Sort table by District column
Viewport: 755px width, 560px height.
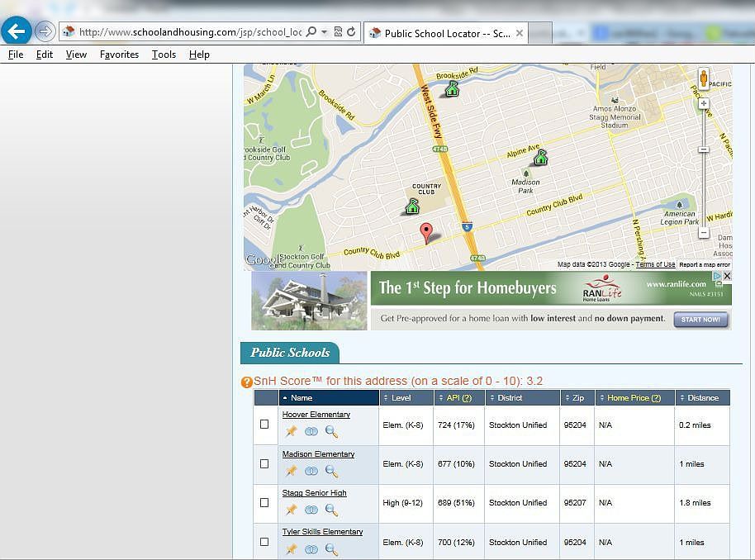click(522, 398)
